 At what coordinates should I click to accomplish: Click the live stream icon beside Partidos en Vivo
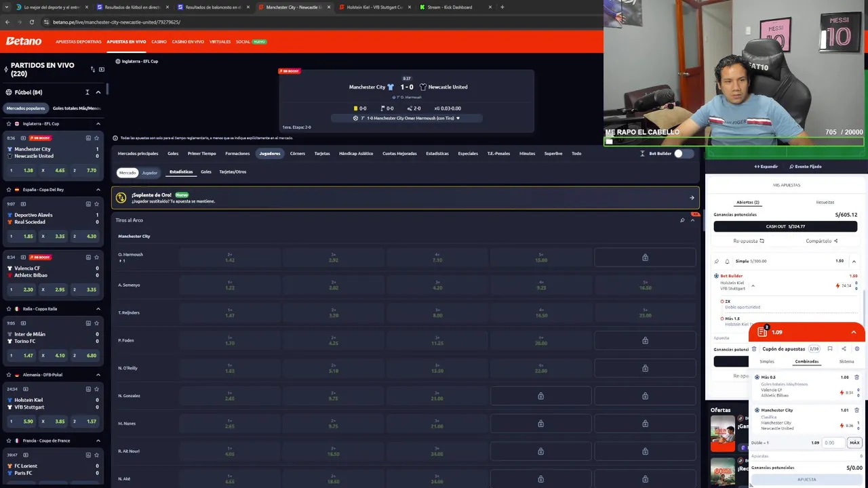pos(102,69)
